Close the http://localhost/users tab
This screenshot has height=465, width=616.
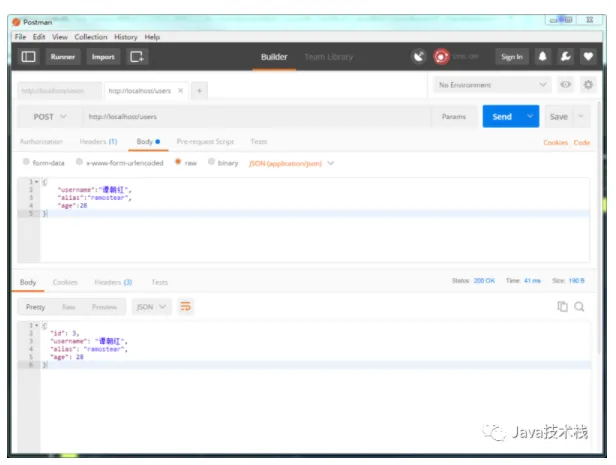(180, 91)
